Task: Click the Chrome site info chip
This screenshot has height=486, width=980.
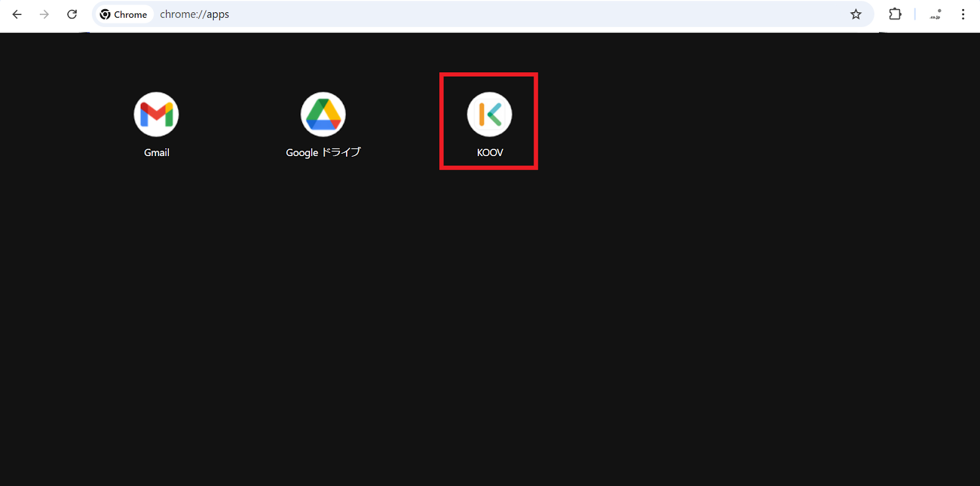Action: tap(124, 14)
